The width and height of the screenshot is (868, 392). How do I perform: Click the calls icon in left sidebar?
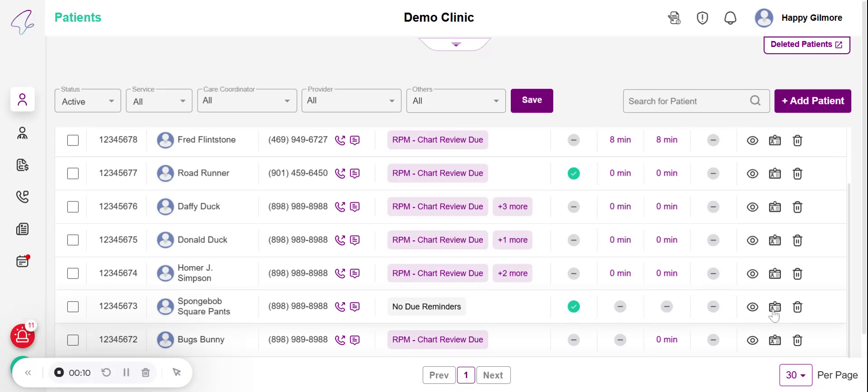[22, 197]
